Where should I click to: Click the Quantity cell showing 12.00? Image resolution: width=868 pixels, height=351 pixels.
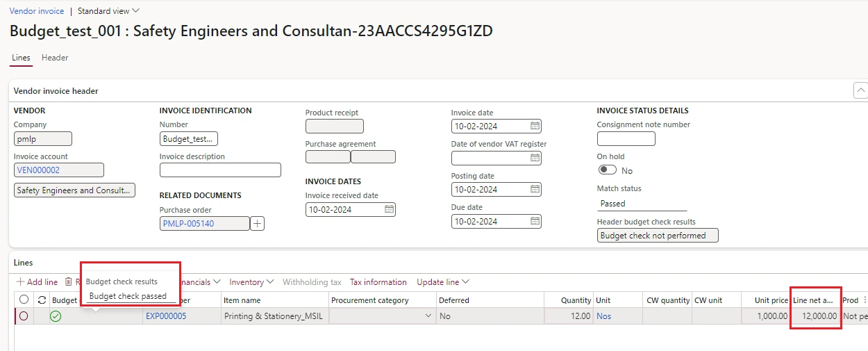(569, 316)
